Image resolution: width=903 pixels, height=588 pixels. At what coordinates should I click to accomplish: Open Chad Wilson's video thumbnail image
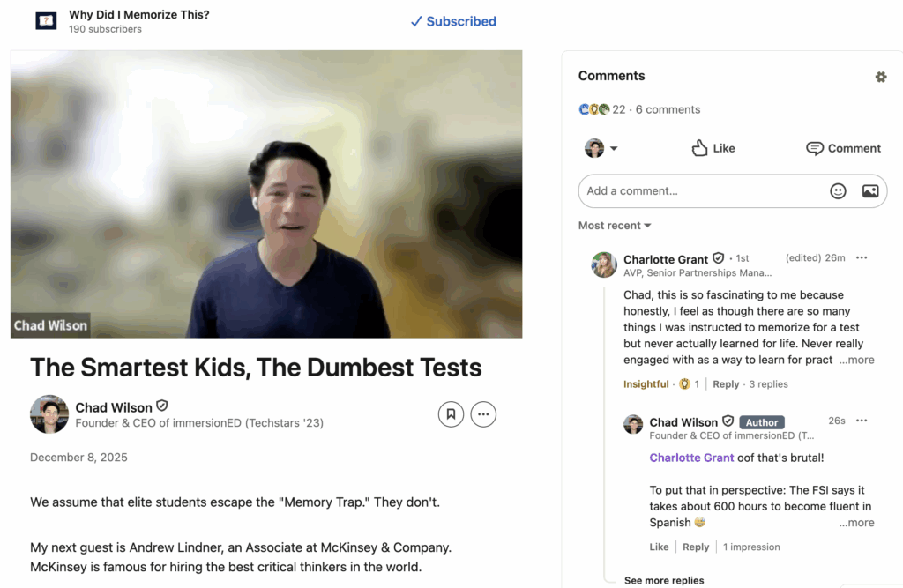[266, 194]
